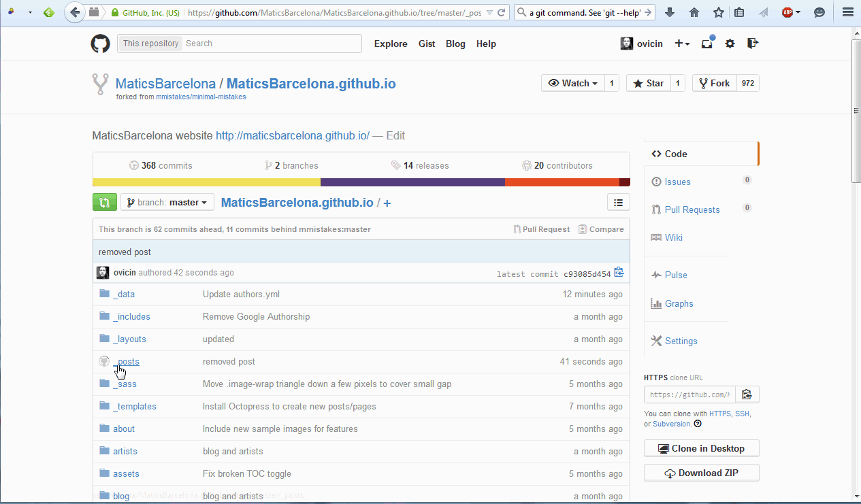The height and width of the screenshot is (504, 861).
Task: Click the ovicin profile avatar in the header
Action: pos(627,44)
